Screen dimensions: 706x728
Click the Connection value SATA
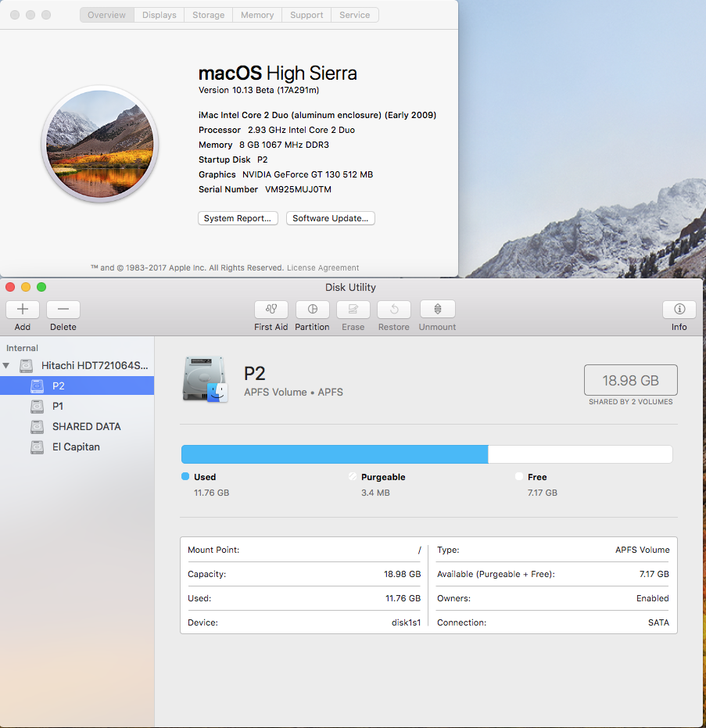(x=658, y=622)
